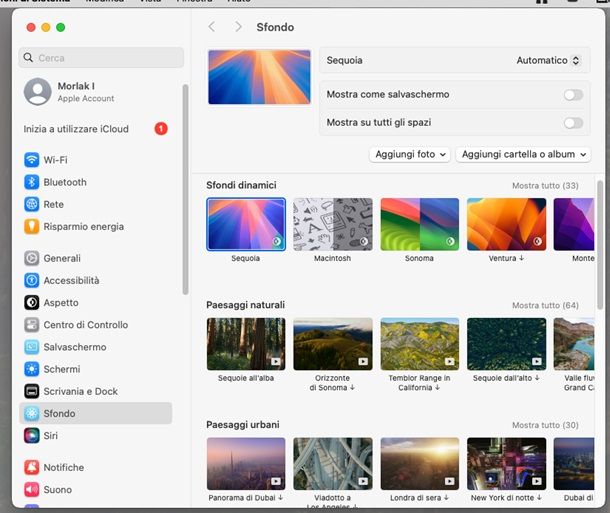
Task: Select Londra di sera thumbnail
Action: click(x=420, y=464)
